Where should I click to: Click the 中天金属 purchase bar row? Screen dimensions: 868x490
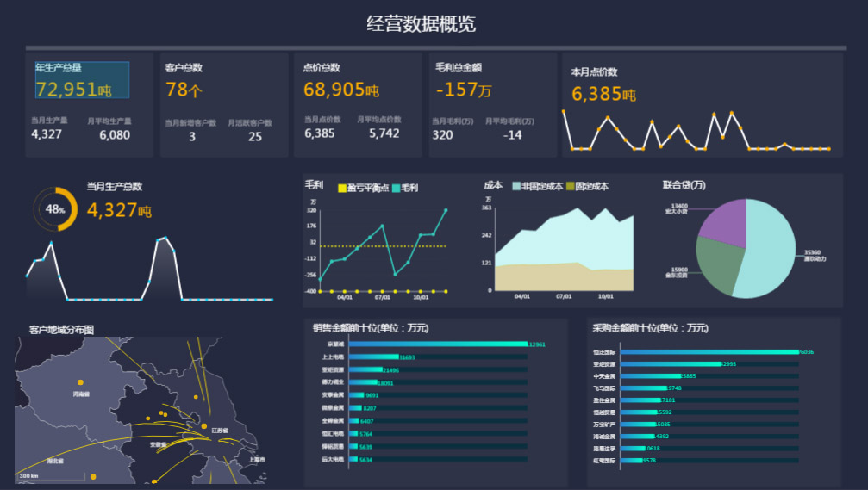click(709, 376)
